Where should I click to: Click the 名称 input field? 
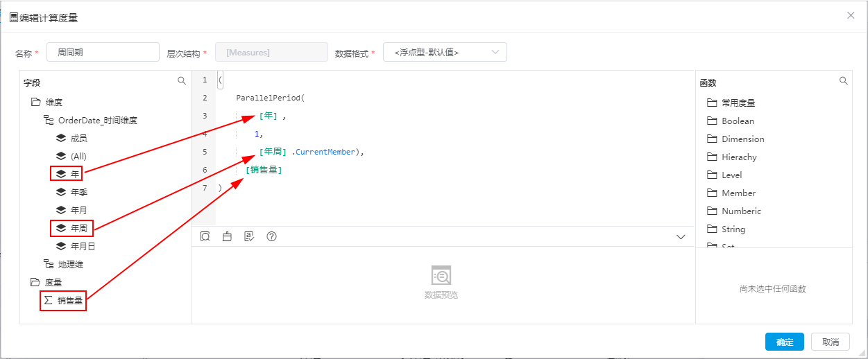pyautogui.click(x=103, y=52)
